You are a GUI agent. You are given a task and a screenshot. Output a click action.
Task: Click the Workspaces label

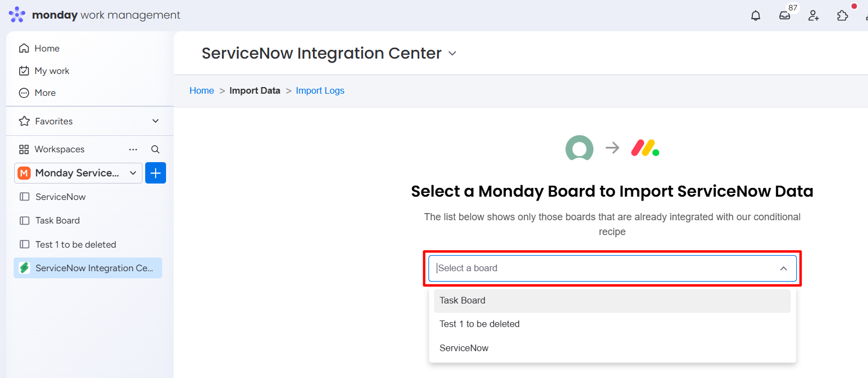pos(60,150)
